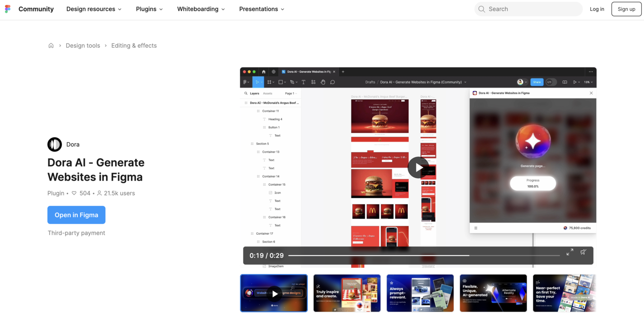This screenshot has height=326, width=644.
Task: Click the Open in Figma button
Action: [x=76, y=215]
